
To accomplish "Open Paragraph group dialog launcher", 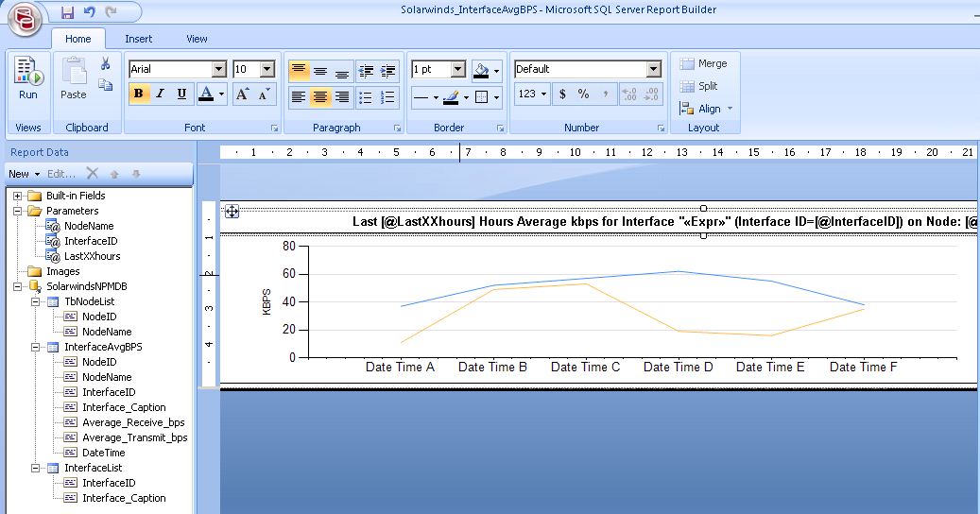I will tap(398, 128).
